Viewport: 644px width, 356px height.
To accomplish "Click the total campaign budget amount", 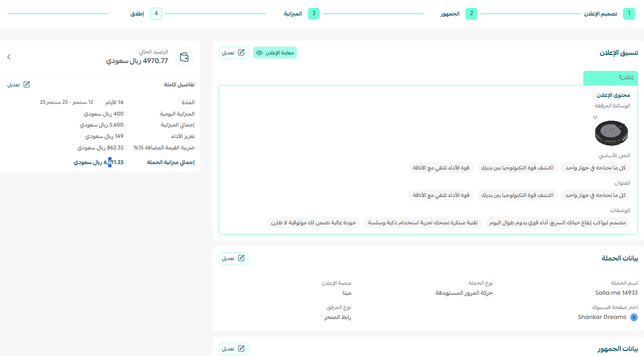I will pos(99,162).
